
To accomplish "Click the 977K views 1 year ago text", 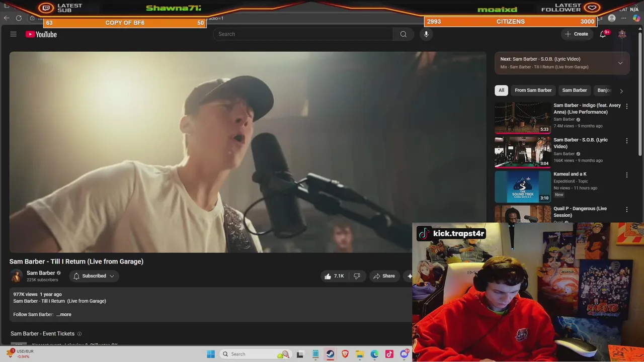I will click(x=37, y=294).
